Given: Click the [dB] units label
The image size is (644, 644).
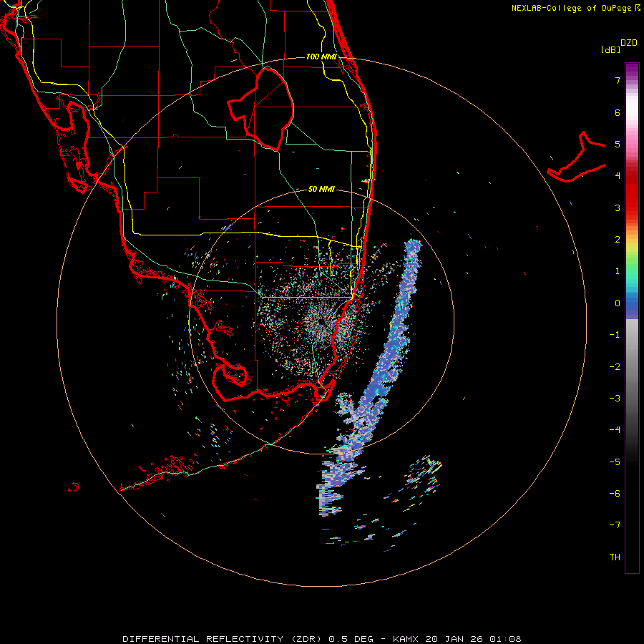Looking at the screenshot, I should click(x=610, y=49).
